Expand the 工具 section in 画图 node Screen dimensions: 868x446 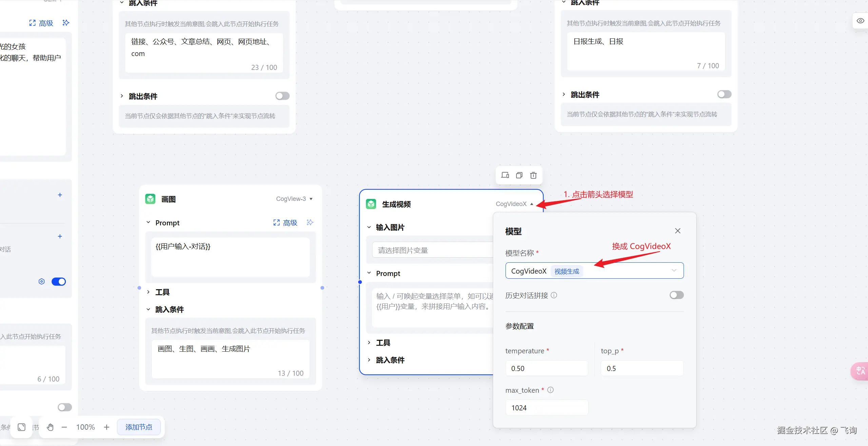[x=162, y=292]
